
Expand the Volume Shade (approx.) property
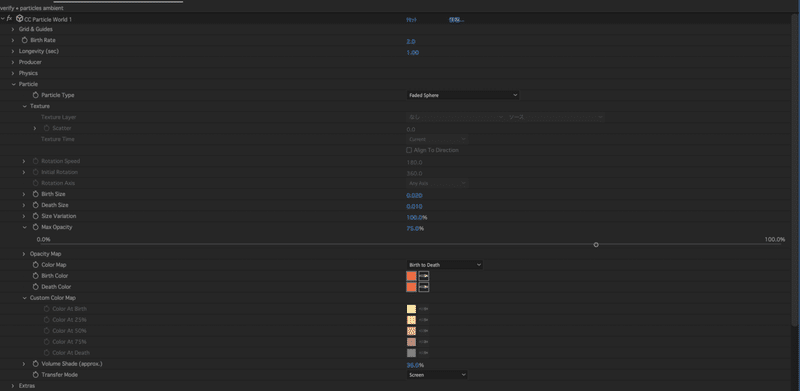tap(24, 364)
